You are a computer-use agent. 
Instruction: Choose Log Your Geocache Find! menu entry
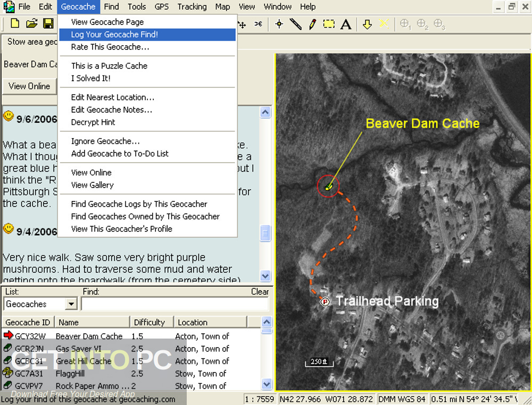click(x=147, y=35)
